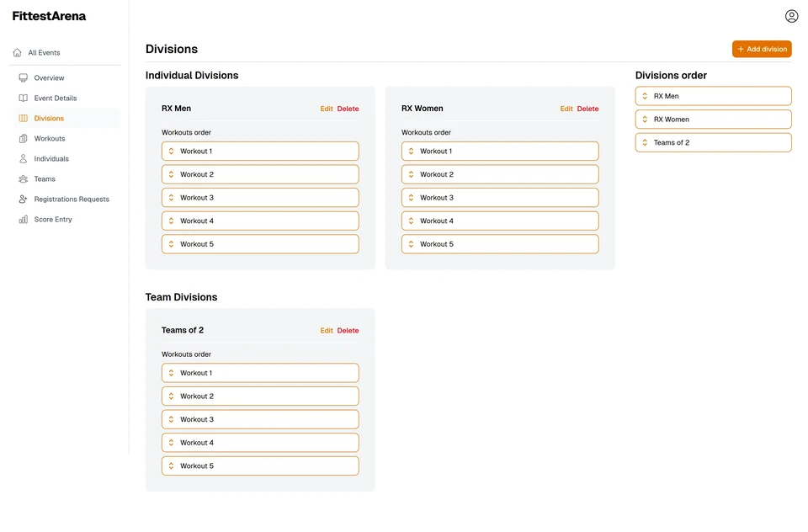Delete the RX Women division
Image resolution: width=808 pixels, height=532 pixels.
[587, 109]
